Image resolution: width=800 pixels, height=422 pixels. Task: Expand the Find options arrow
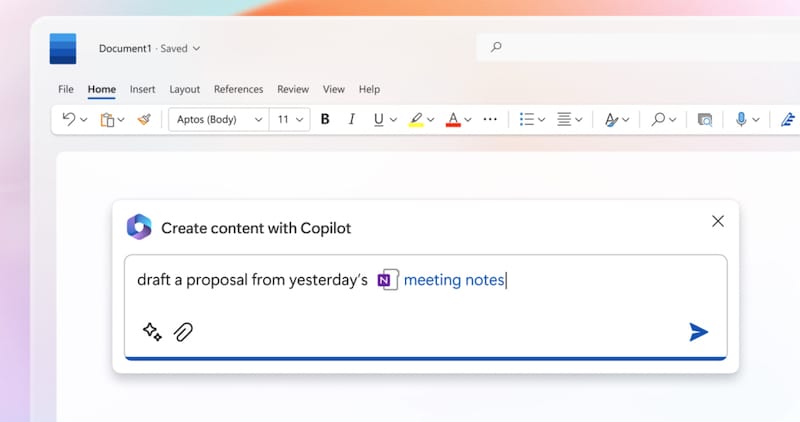pos(673,120)
